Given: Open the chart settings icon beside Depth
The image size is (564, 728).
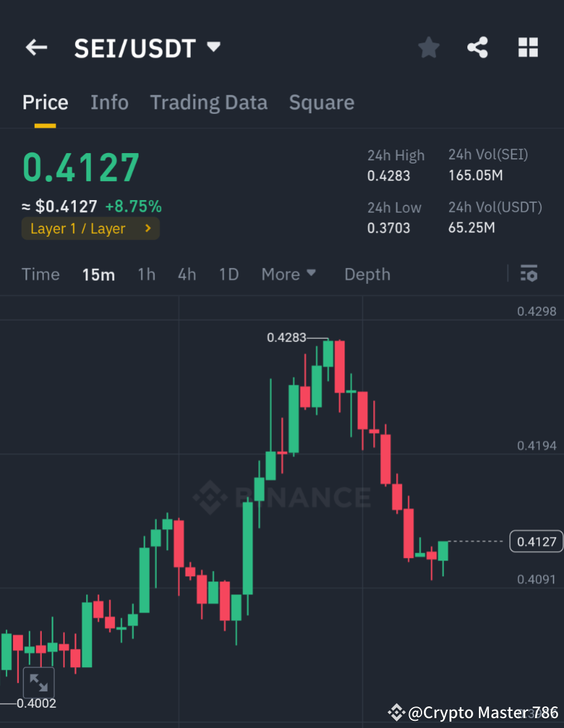Looking at the screenshot, I should [x=529, y=273].
